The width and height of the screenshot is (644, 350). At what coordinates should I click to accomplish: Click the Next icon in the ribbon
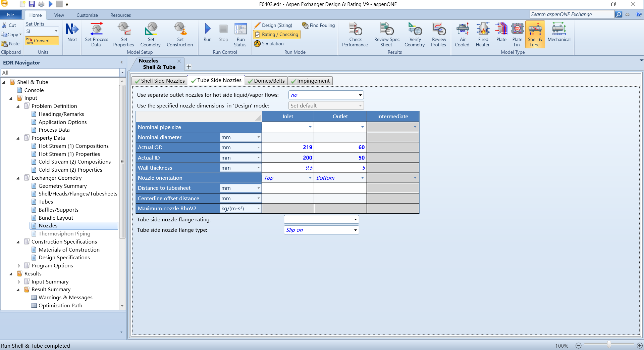tap(72, 33)
